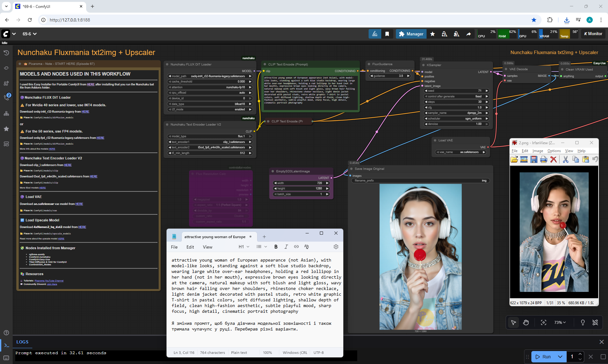Image resolution: width=608 pixels, height=364 pixels.
Task: Toggle link visibility icon in canvas toolbar
Action: coord(595,322)
